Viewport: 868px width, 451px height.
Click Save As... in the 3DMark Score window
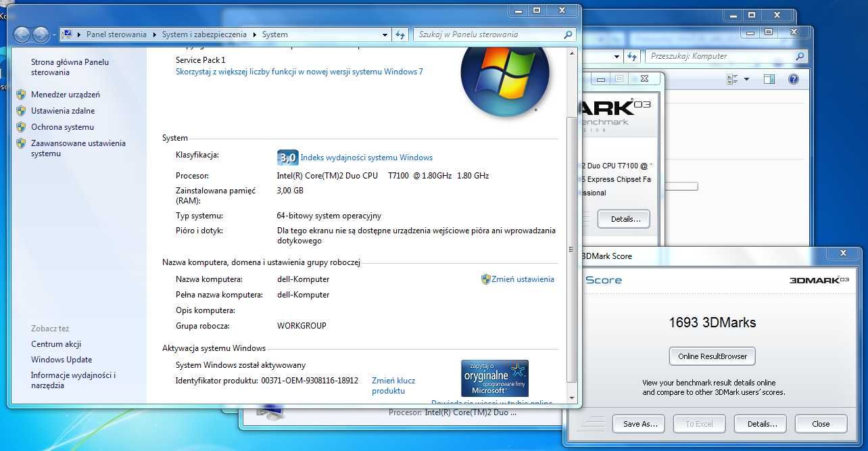coord(639,424)
